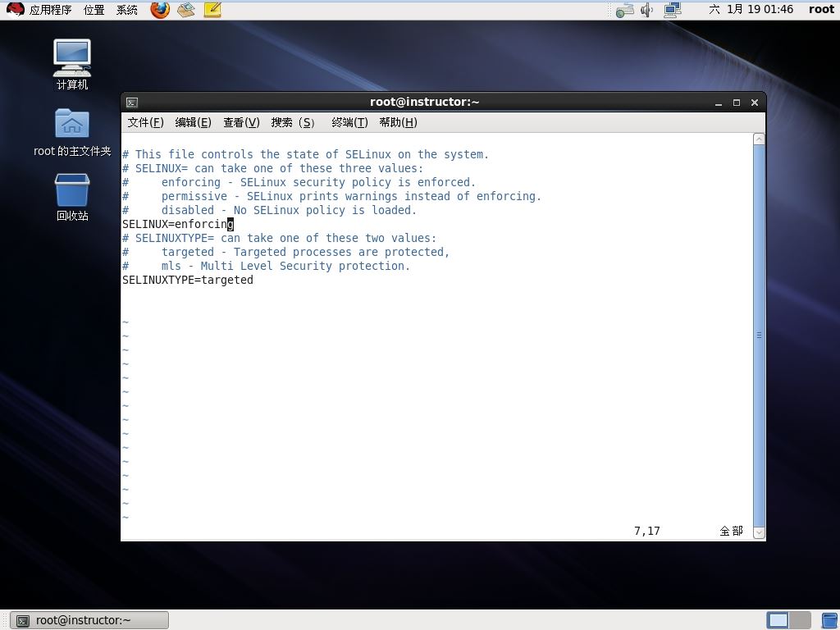The image size is (840, 630).
Task: Click the comment line about permissive
Action: (331, 196)
